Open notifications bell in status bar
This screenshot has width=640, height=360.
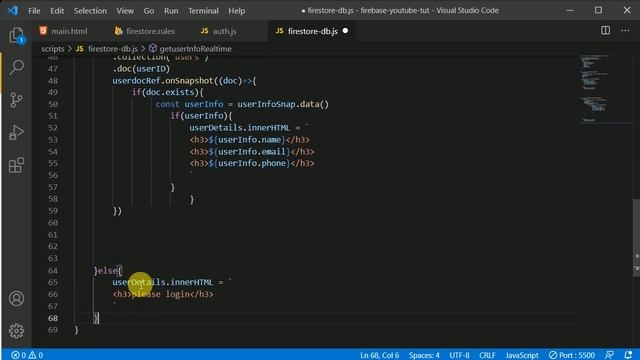[x=628, y=355]
